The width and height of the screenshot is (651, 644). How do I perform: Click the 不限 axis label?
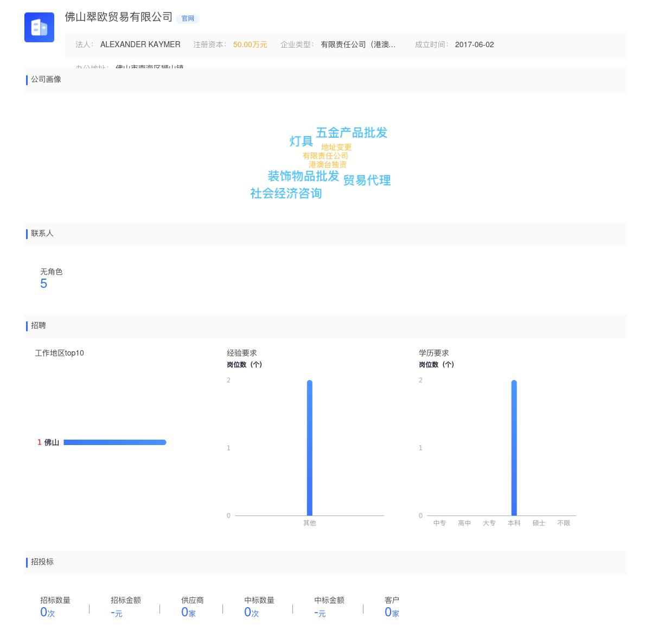tap(564, 523)
